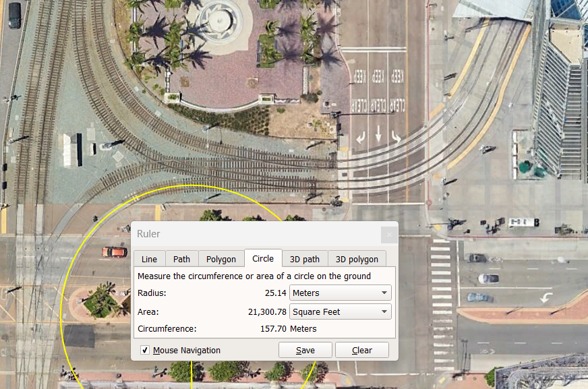This screenshot has width=588, height=389.
Task: Open the Polygon measurement tab
Action: 221,259
